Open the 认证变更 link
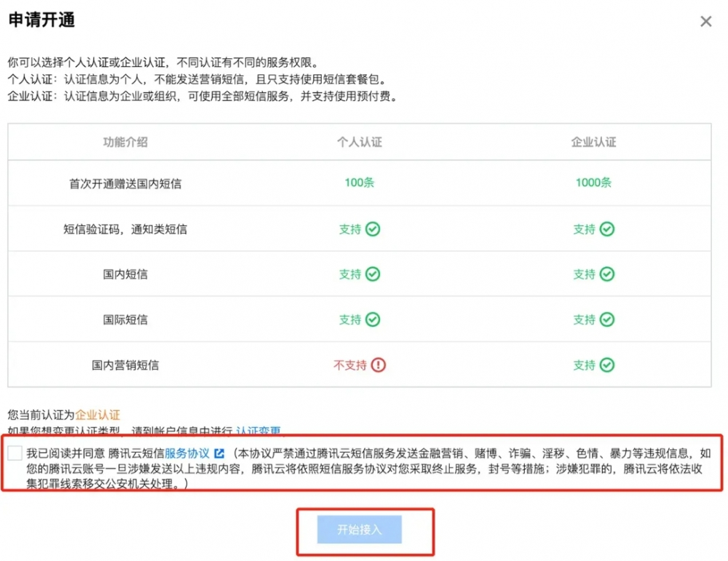This screenshot has width=728, height=561. pyautogui.click(x=258, y=431)
